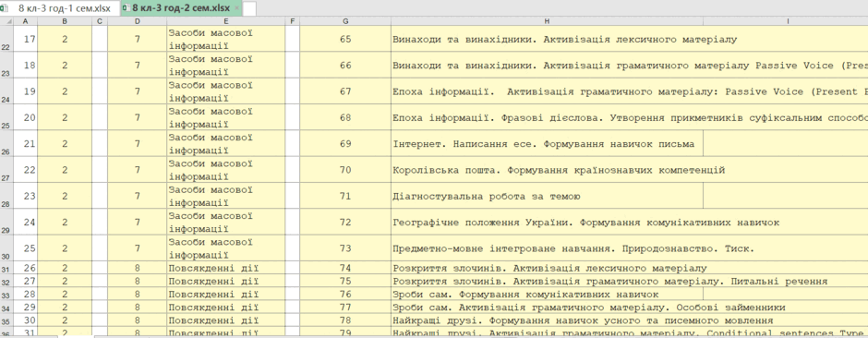Select row 31 header
Image resolution: width=868 pixels, height=338 pixels.
(7, 268)
